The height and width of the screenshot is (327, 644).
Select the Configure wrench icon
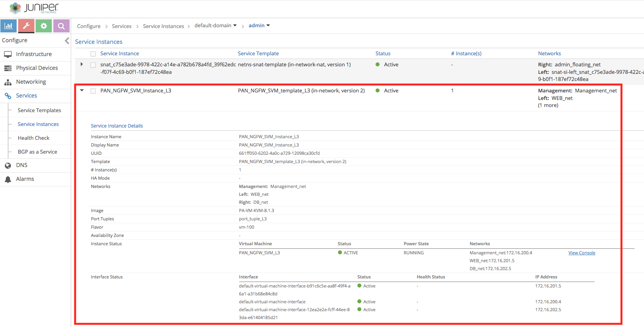click(26, 26)
